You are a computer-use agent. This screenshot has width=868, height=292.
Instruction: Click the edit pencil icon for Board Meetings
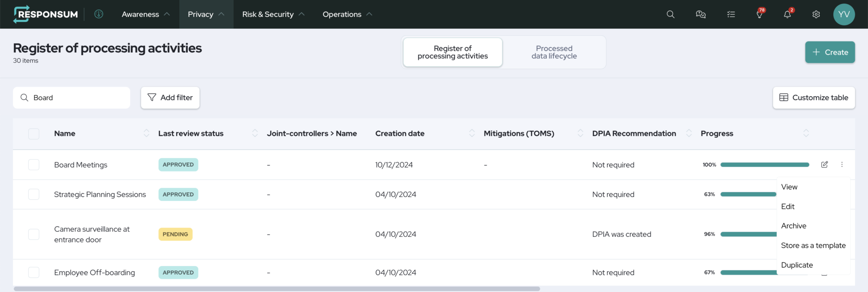tap(824, 165)
